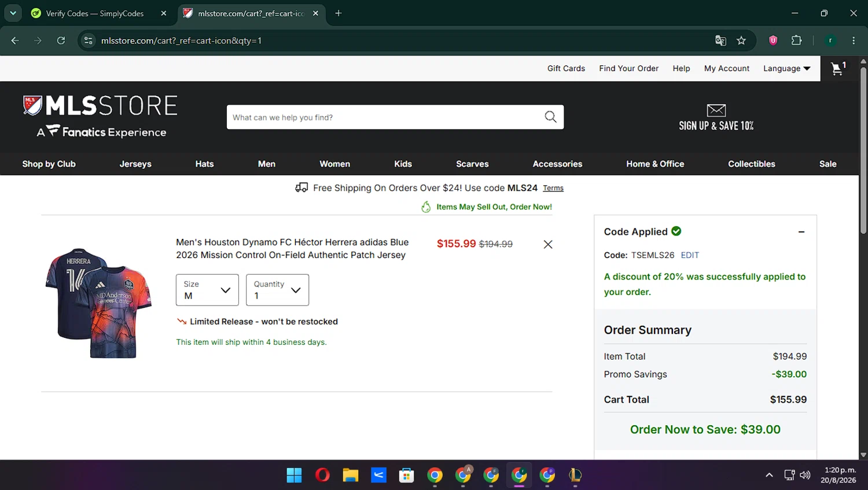Click the page vertical scrollbar thumb

coord(863,150)
